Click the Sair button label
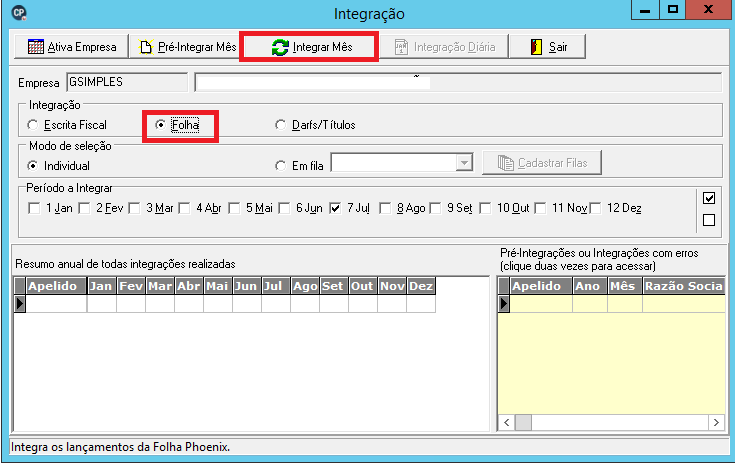The image size is (735, 464). (558, 47)
